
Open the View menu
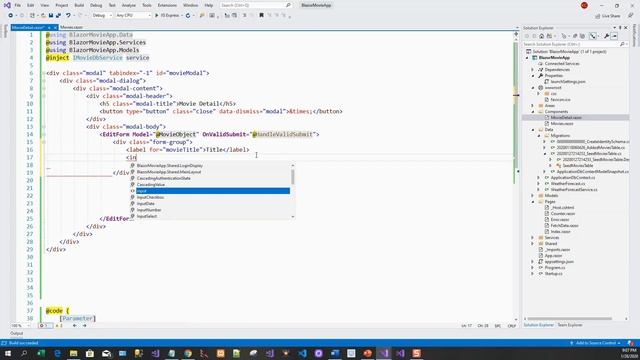(45, 5)
